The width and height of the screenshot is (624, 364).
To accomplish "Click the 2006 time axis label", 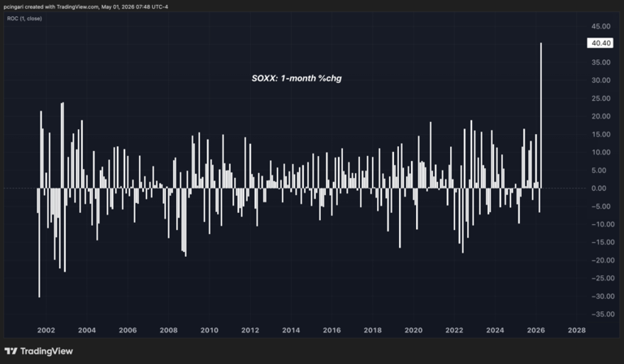I will coord(128,330).
